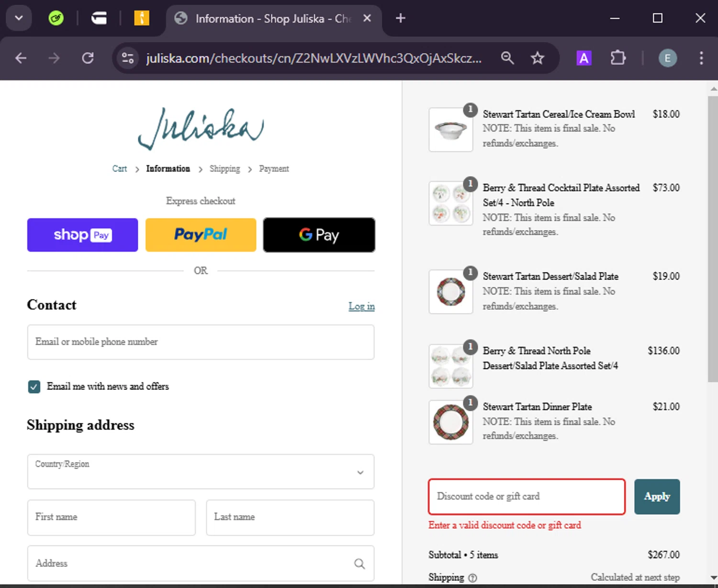Click the Log in link
Image resolution: width=718 pixels, height=588 pixels.
click(361, 306)
